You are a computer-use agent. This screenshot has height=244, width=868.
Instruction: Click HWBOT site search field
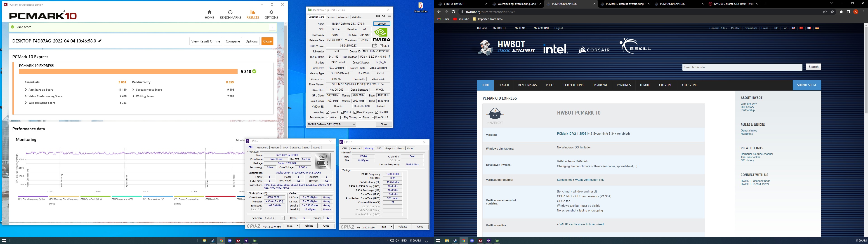click(742, 67)
